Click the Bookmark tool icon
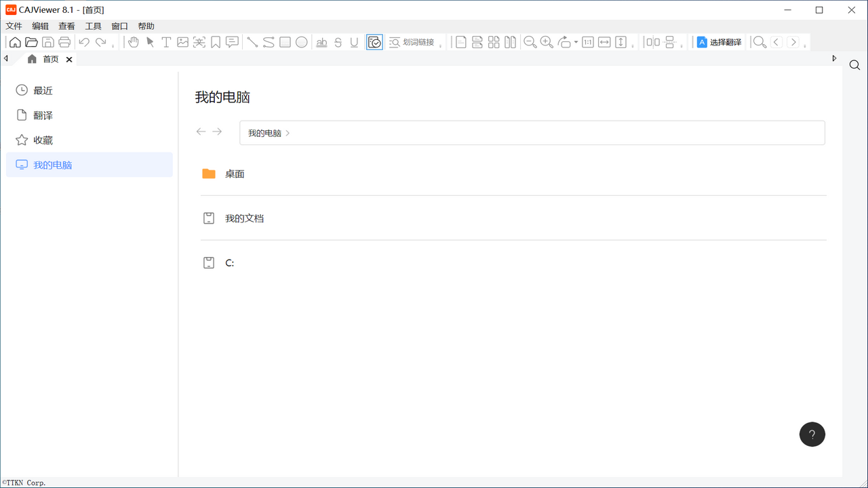Viewport: 868px width, 488px height. pos(216,42)
